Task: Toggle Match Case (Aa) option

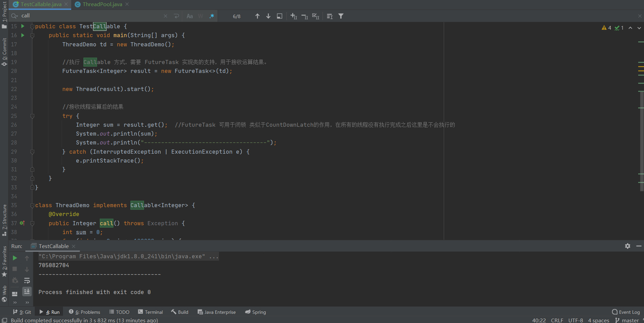Action: [x=190, y=16]
